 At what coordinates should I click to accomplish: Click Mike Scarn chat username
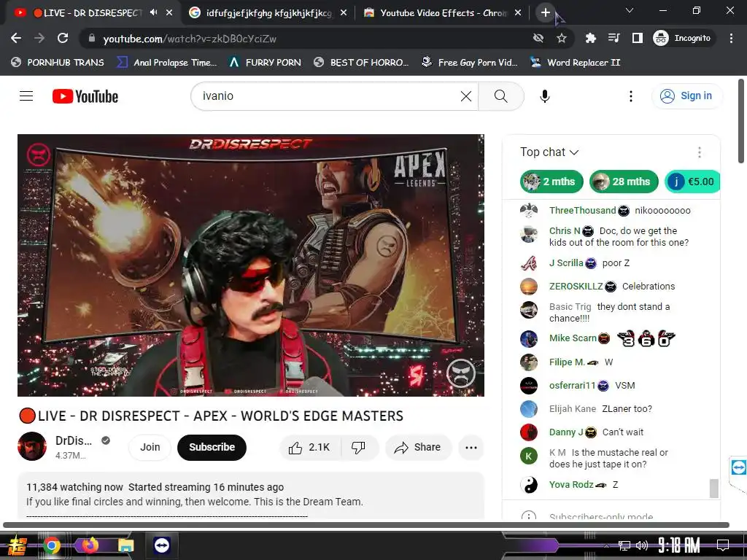coord(573,338)
